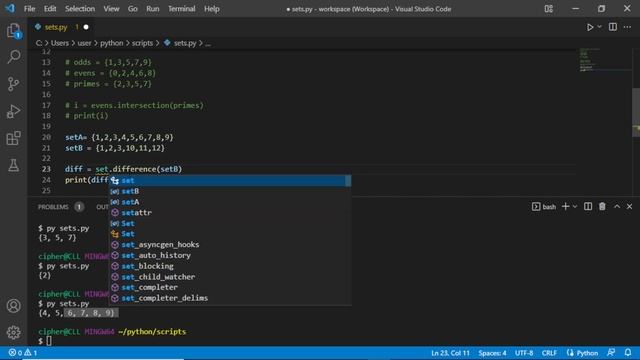Viewport: 640px width, 360px height.
Task: Open the Terminal menu
Action: click(x=182, y=9)
